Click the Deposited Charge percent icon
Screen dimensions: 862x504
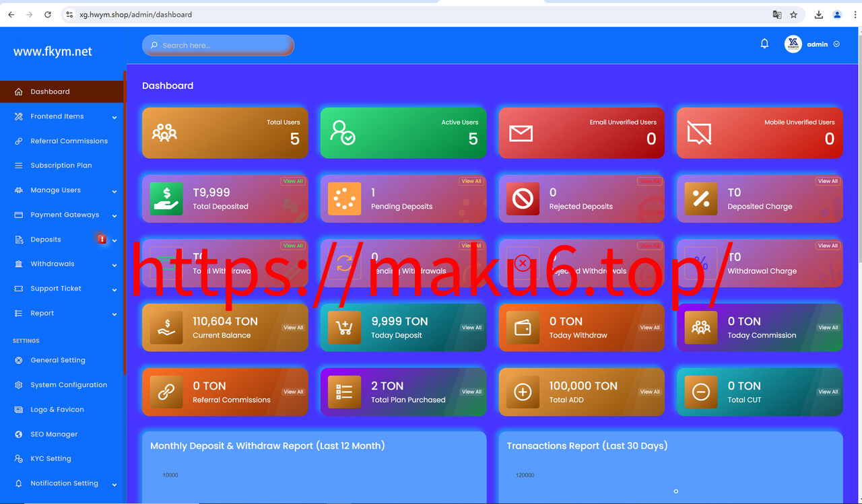[x=701, y=199]
